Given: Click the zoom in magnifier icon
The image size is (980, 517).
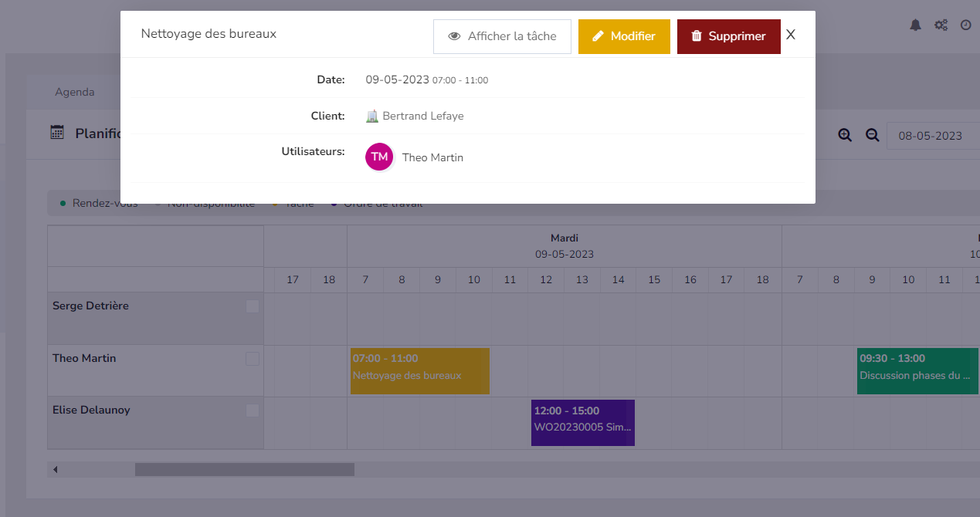Looking at the screenshot, I should tap(845, 135).
